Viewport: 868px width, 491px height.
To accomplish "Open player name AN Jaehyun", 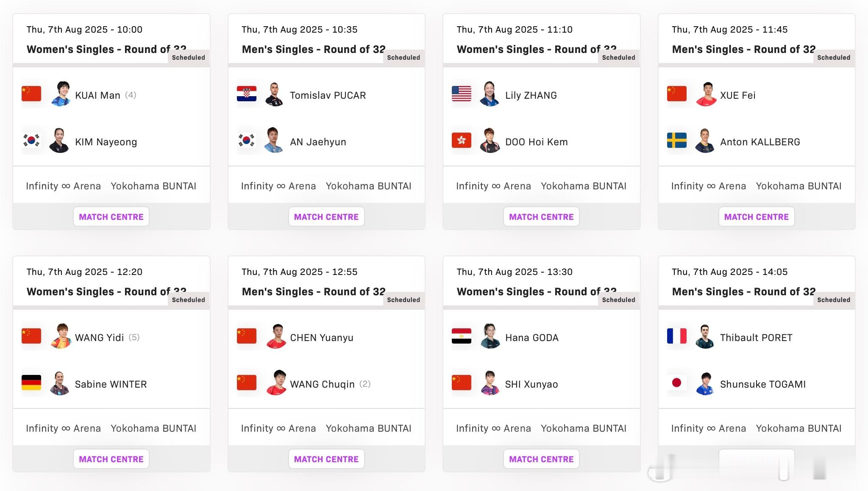I will pos(318,142).
